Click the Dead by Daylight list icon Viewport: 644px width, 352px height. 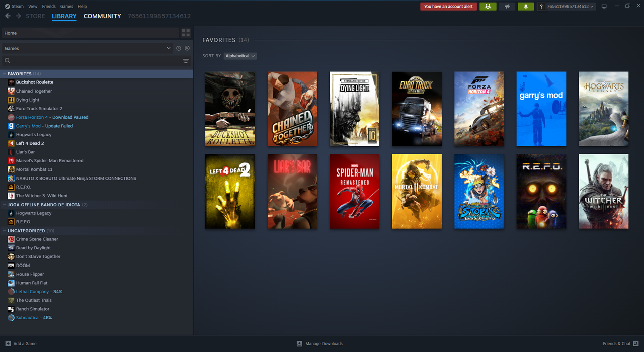coord(11,248)
